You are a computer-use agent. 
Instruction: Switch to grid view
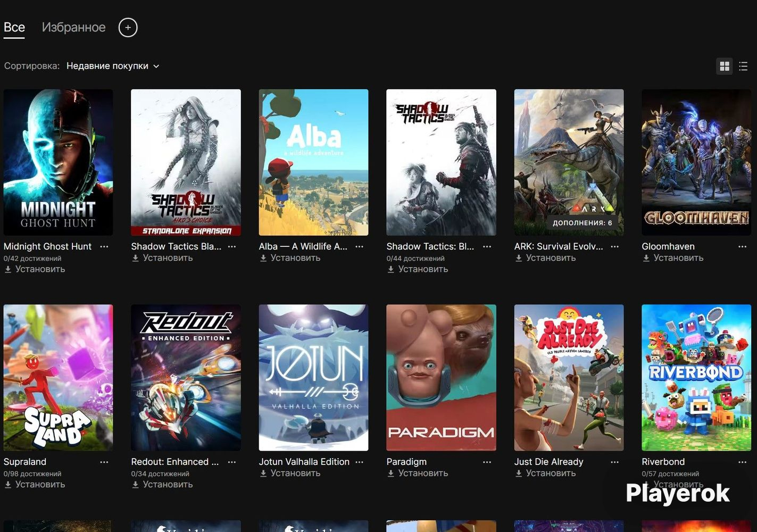725,66
